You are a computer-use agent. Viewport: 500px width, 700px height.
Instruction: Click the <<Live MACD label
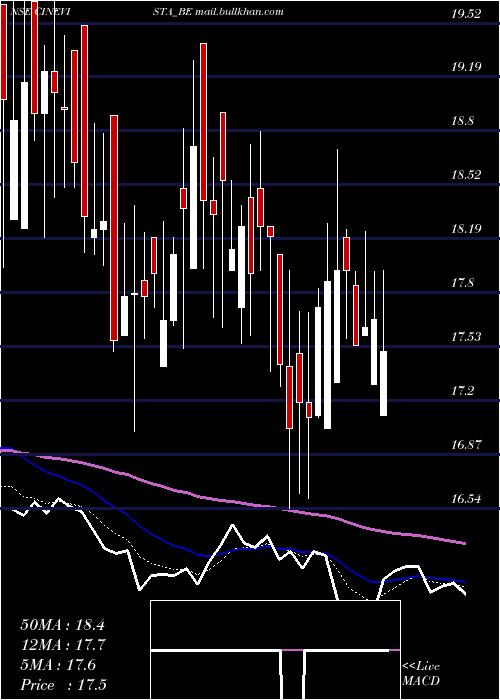[x=421, y=674]
